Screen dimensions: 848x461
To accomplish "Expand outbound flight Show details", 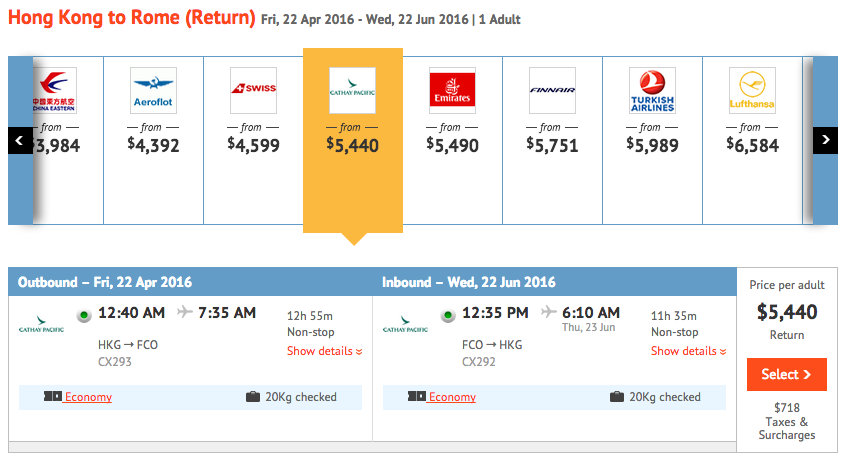I will coord(324,351).
